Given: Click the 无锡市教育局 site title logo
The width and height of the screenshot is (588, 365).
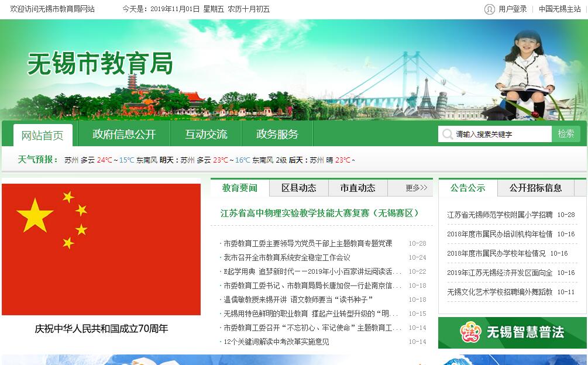Looking at the screenshot, I should click(100, 63).
